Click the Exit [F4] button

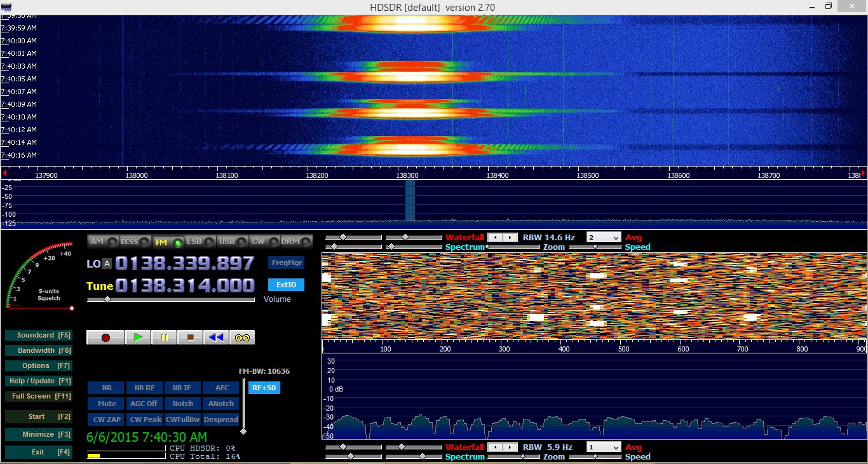tap(38, 452)
